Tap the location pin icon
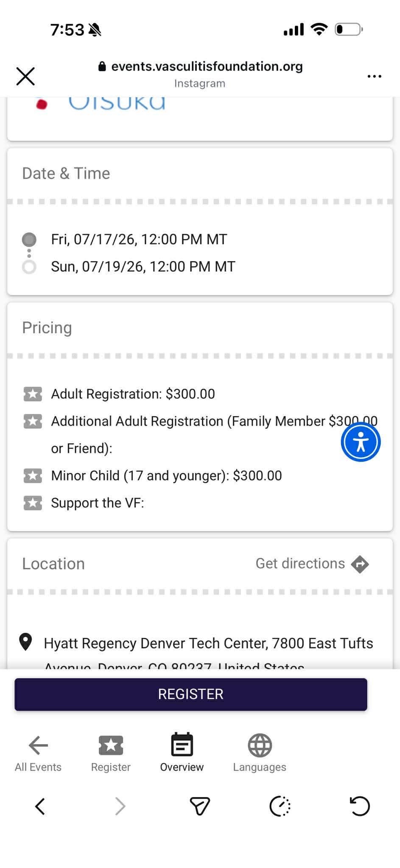Screen dimensions: 400x868 (25, 642)
